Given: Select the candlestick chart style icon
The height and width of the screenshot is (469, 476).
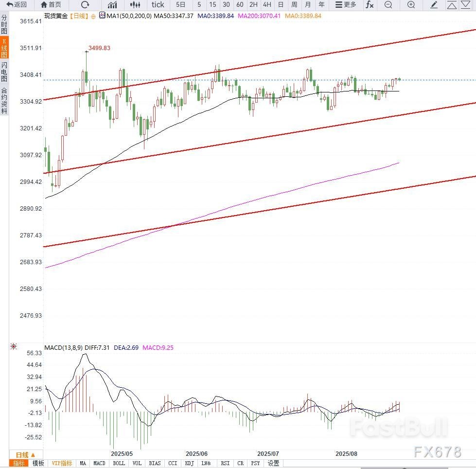Looking at the screenshot, I should coord(136,5).
